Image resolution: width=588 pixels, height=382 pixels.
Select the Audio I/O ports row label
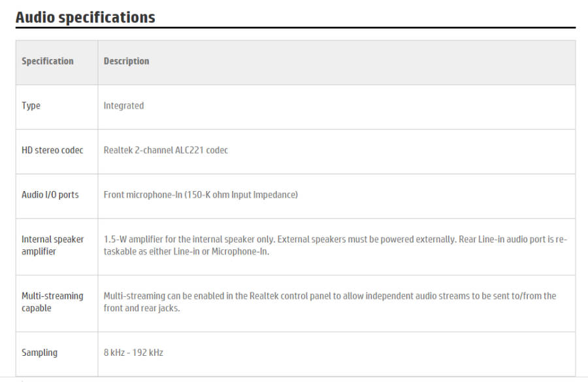click(x=50, y=195)
